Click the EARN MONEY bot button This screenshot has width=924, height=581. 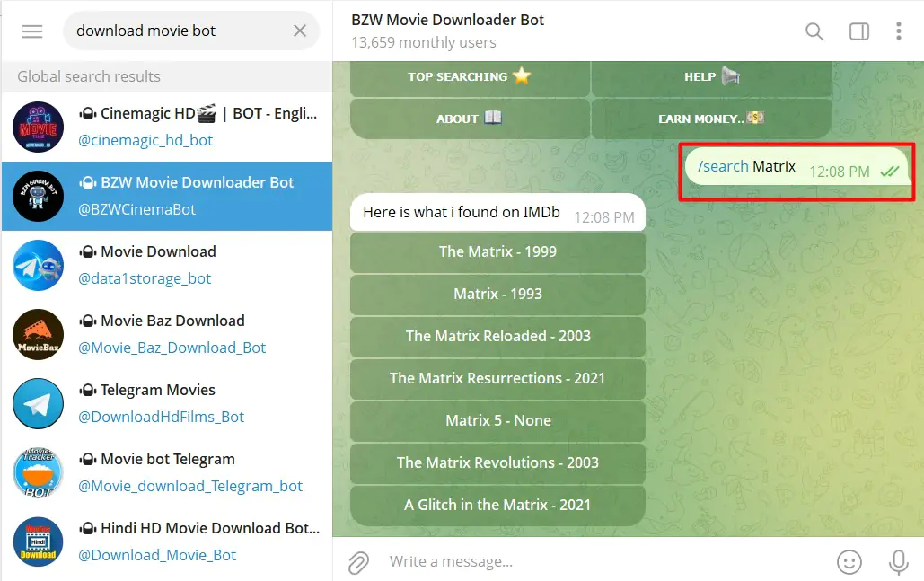click(x=712, y=119)
